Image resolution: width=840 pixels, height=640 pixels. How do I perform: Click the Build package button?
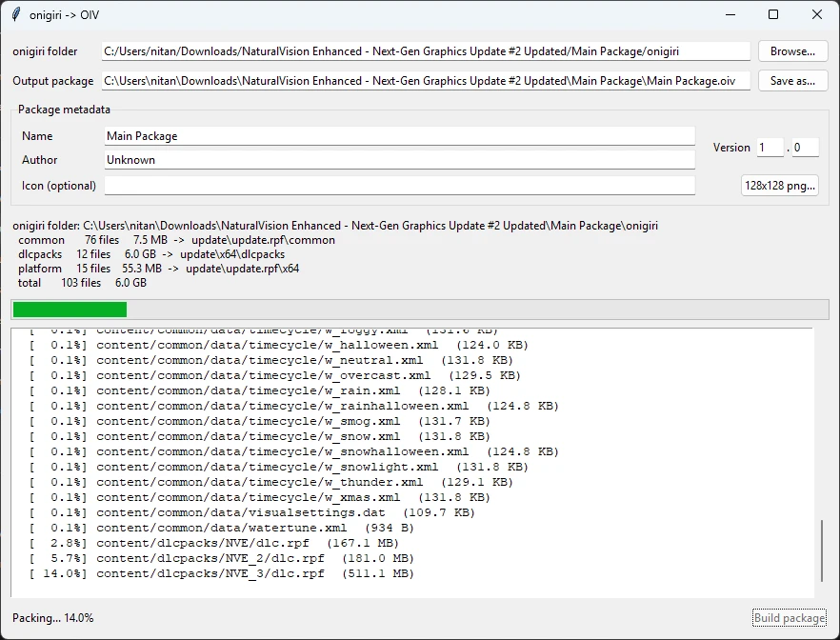(790, 618)
